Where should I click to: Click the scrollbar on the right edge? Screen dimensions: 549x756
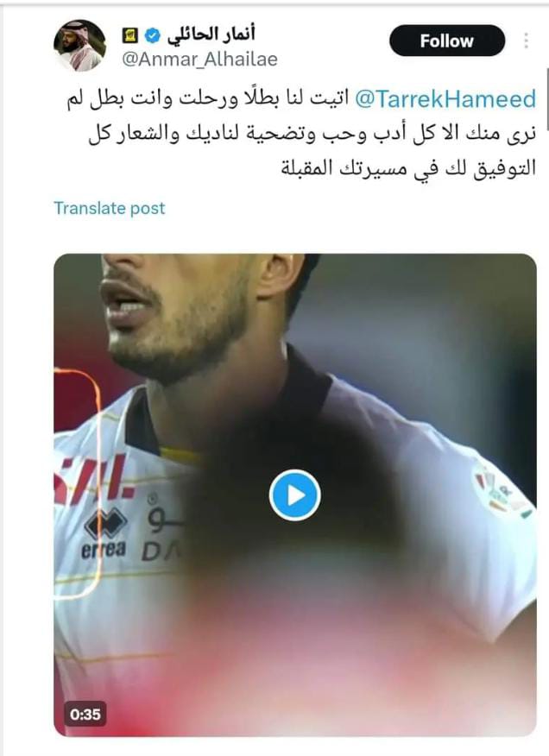(547, 99)
